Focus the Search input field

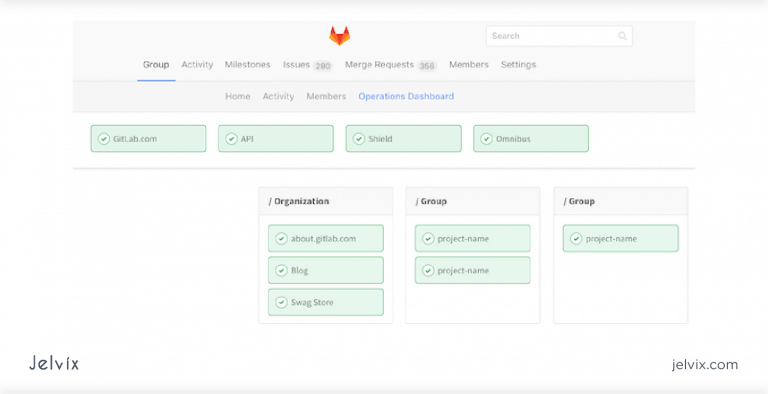pyautogui.click(x=559, y=36)
